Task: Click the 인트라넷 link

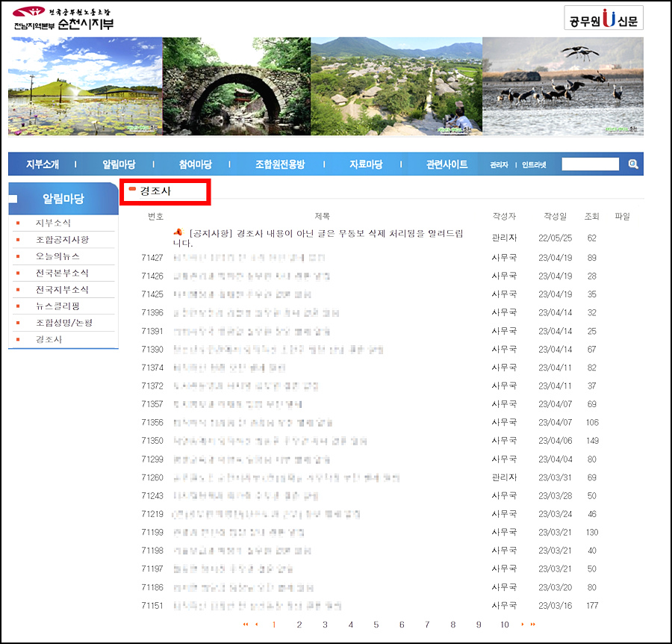Action: click(x=534, y=164)
